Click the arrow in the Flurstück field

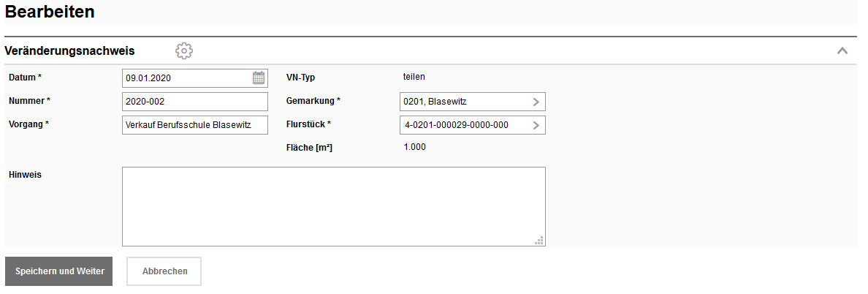tap(536, 125)
